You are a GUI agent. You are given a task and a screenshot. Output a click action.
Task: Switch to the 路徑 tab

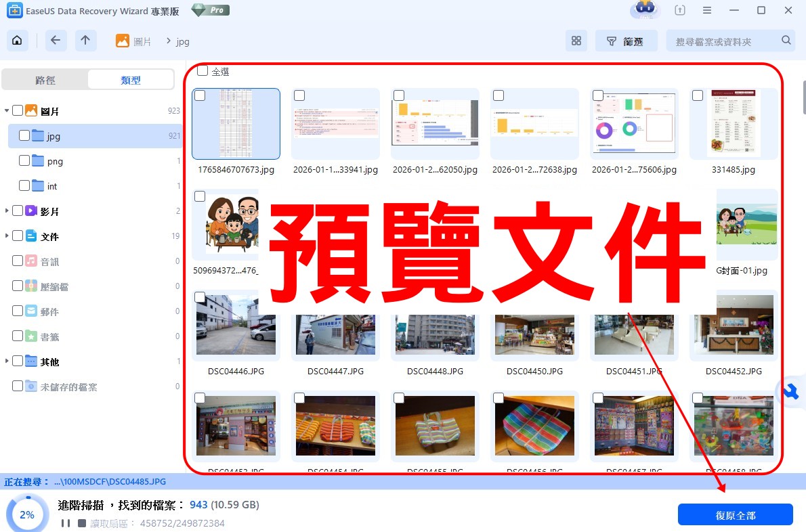(45, 80)
